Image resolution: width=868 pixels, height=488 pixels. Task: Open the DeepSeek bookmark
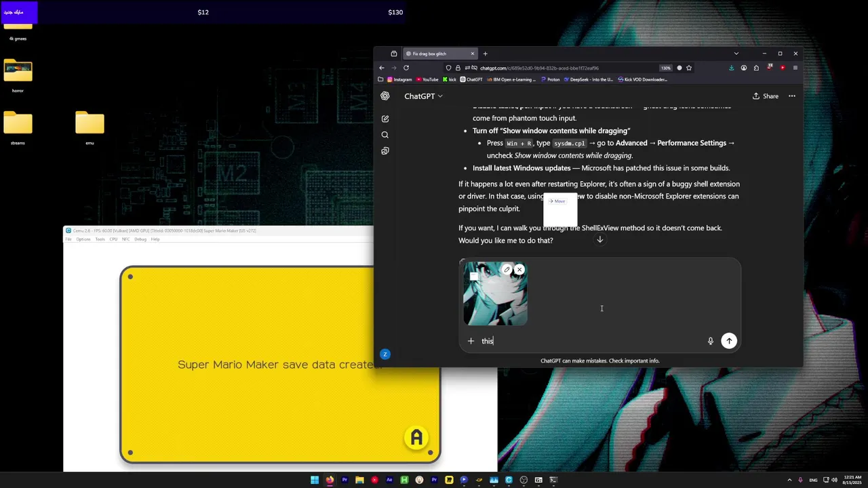(x=588, y=79)
